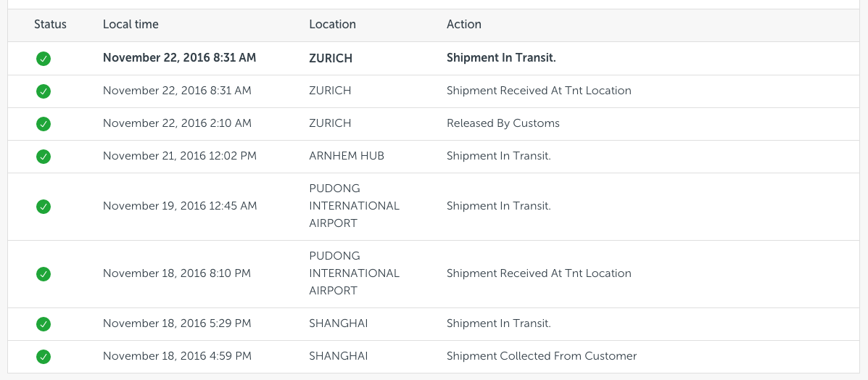Viewport: 868px width, 380px height.
Task: Click the Released By Customs action text
Action: (x=503, y=123)
